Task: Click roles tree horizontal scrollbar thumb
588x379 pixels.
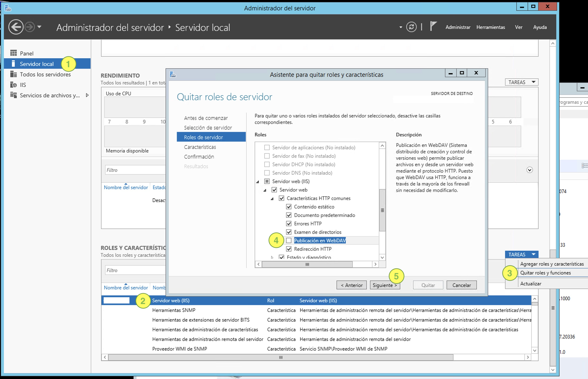Action: (307, 264)
